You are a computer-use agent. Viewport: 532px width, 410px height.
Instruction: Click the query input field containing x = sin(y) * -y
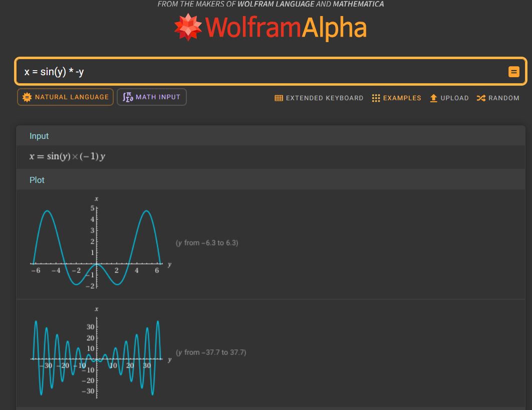pos(271,71)
